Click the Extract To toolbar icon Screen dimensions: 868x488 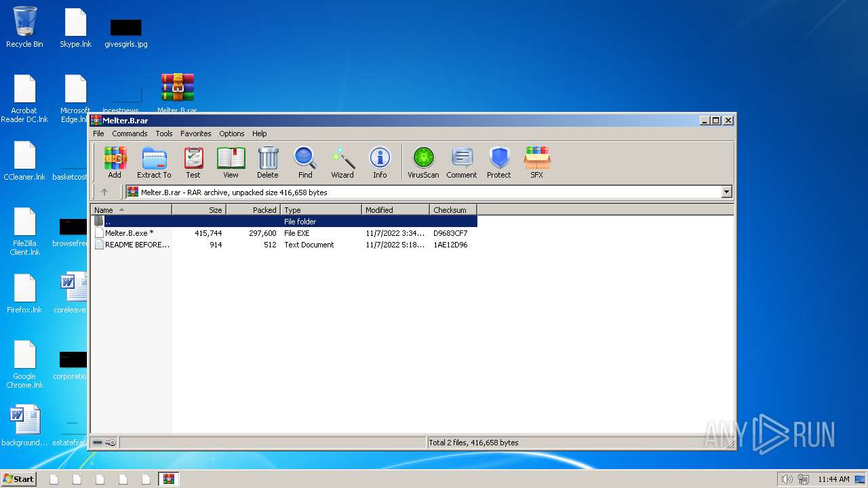154,163
